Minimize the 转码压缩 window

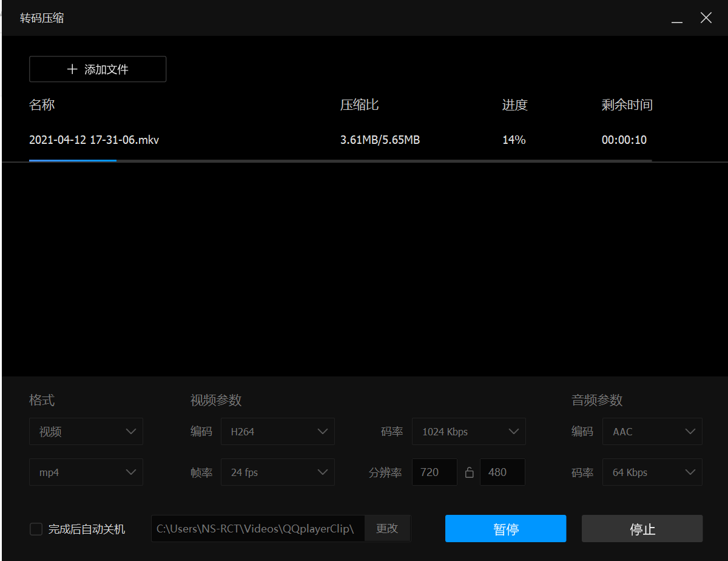point(676,18)
